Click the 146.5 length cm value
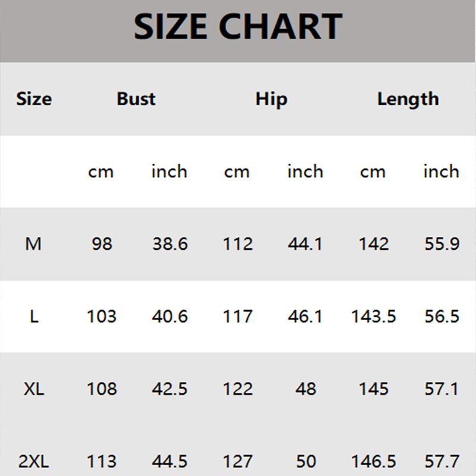 [x=374, y=461]
